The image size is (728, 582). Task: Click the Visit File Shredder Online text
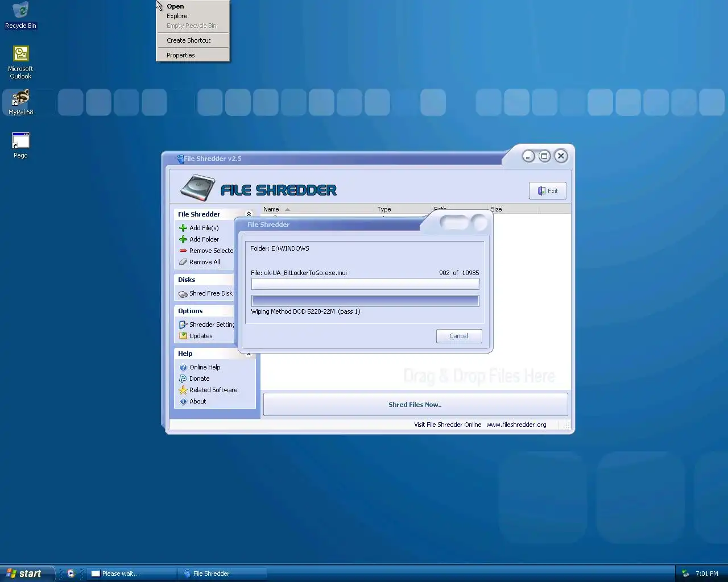pos(448,425)
